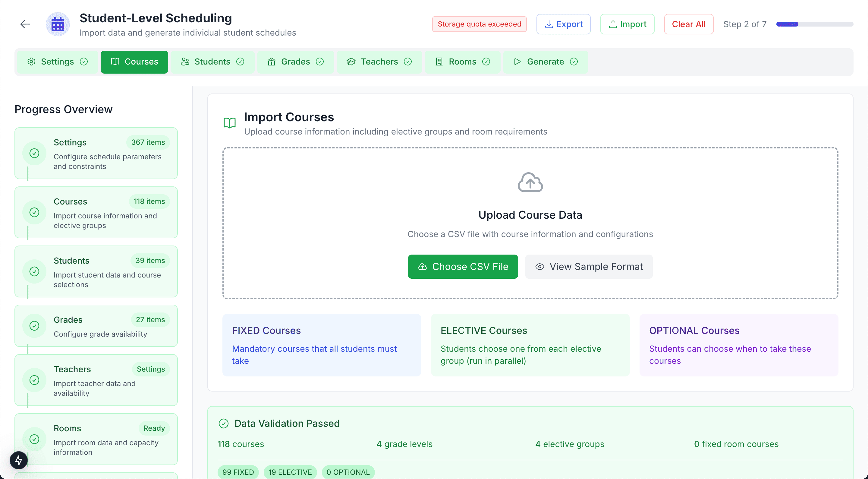
Task: Click the 99 FIXED badge
Action: tap(238, 472)
